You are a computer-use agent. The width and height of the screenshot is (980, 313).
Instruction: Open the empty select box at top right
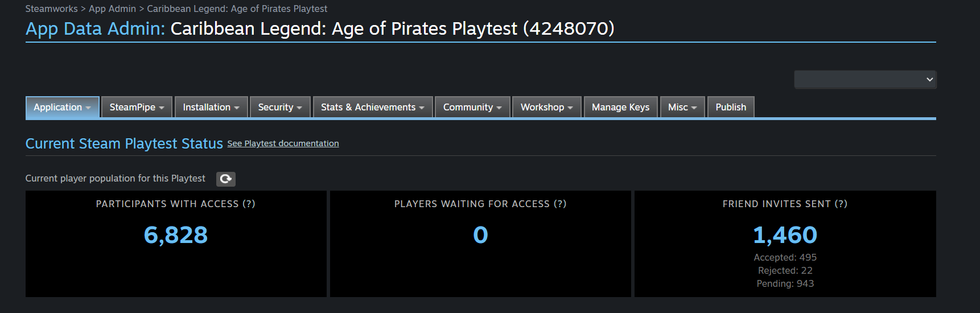click(865, 80)
